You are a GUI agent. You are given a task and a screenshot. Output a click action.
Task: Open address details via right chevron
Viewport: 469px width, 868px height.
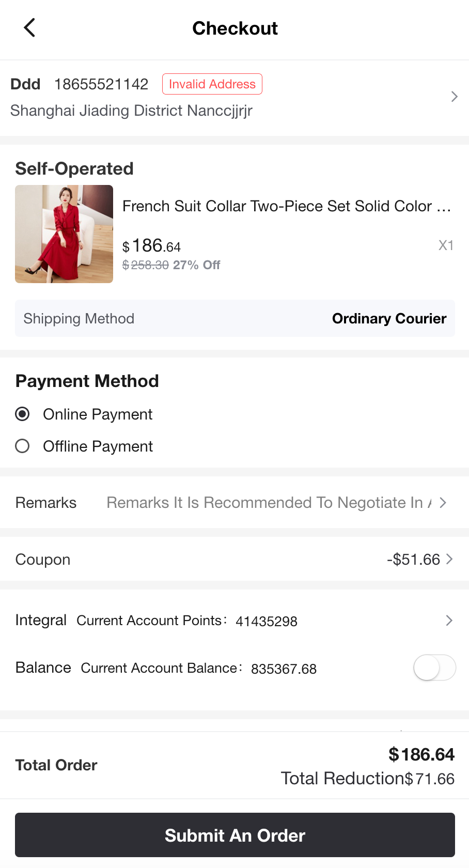[454, 97]
